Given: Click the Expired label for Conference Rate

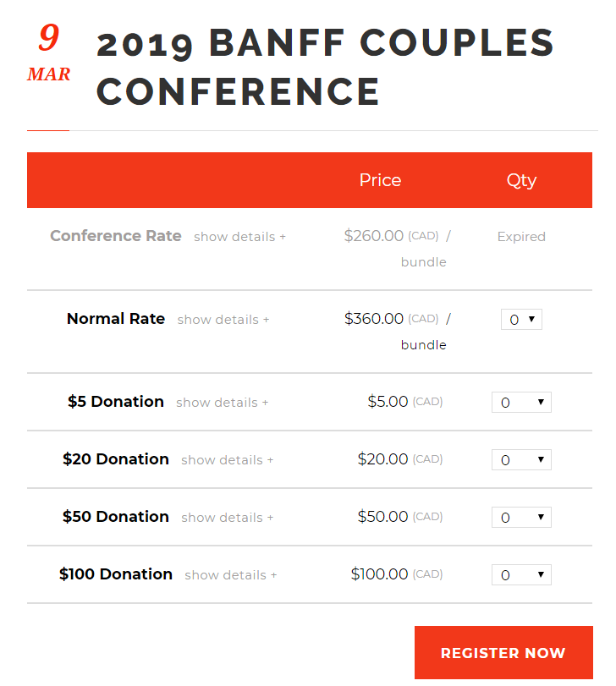Looking at the screenshot, I should point(521,237).
